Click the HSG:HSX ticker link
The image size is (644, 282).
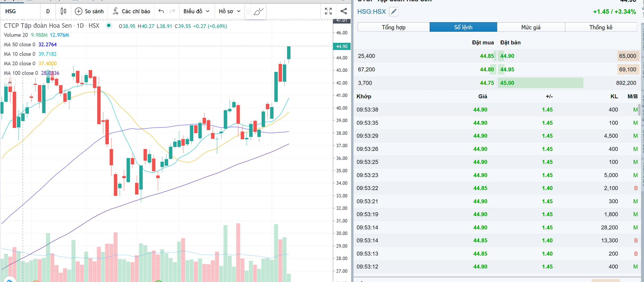pos(371,12)
